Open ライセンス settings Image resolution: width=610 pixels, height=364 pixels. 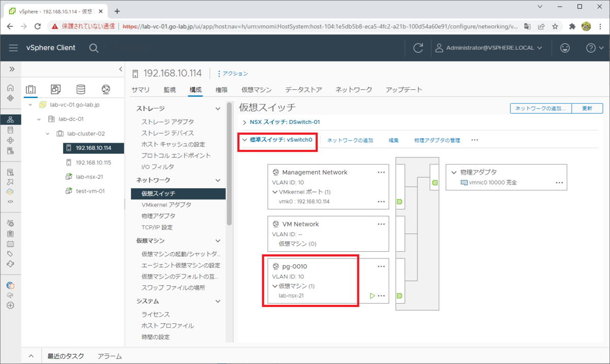(156, 314)
